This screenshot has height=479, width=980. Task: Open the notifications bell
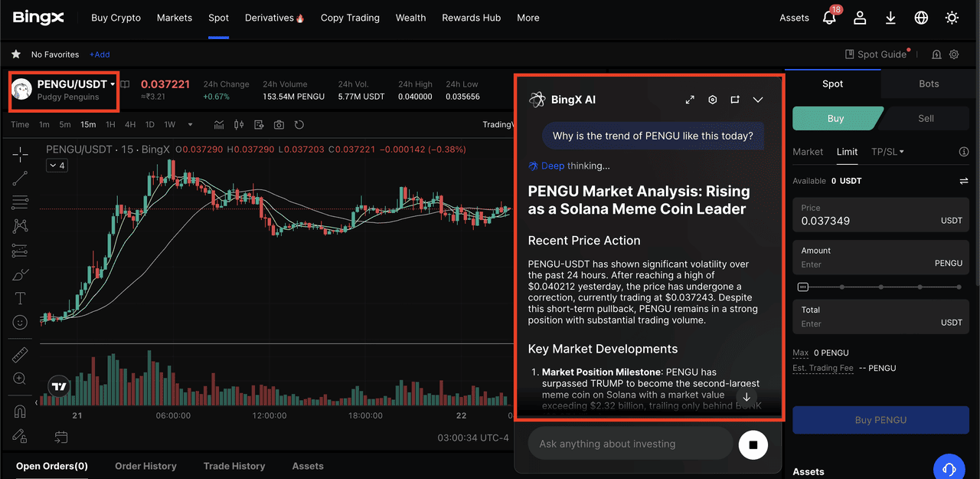pyautogui.click(x=829, y=17)
